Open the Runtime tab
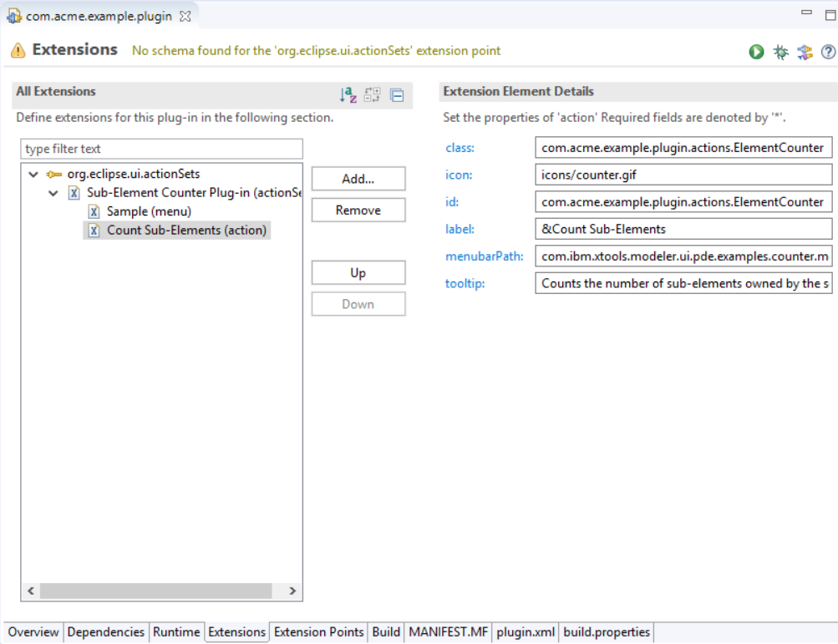The height and width of the screenshot is (644, 838). coord(176,632)
